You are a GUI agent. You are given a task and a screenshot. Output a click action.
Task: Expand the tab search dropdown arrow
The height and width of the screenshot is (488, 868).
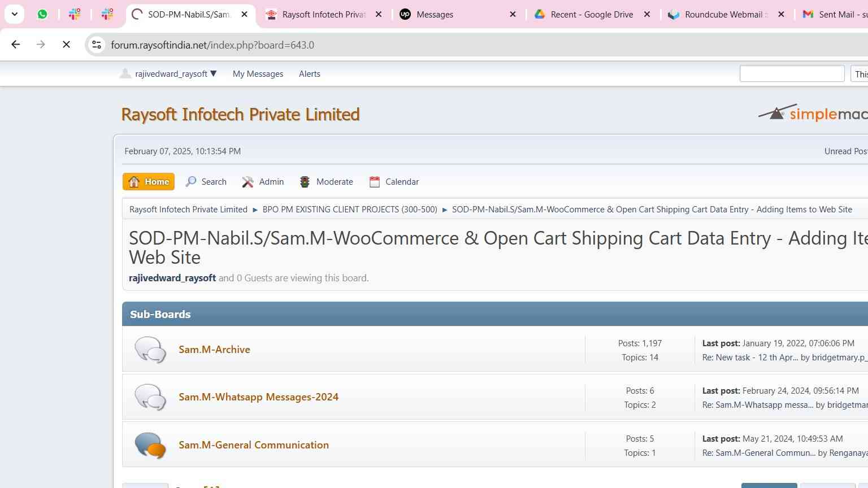[x=15, y=14]
